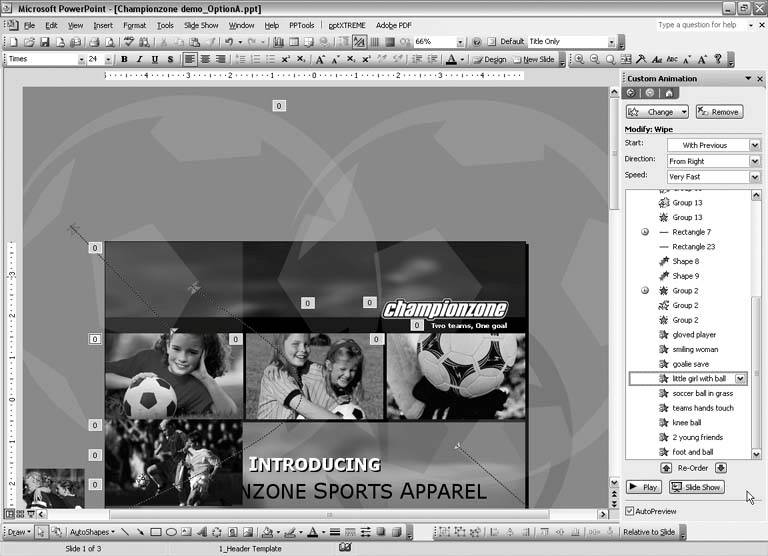
Task: Toggle Normal view button
Action: point(9,514)
